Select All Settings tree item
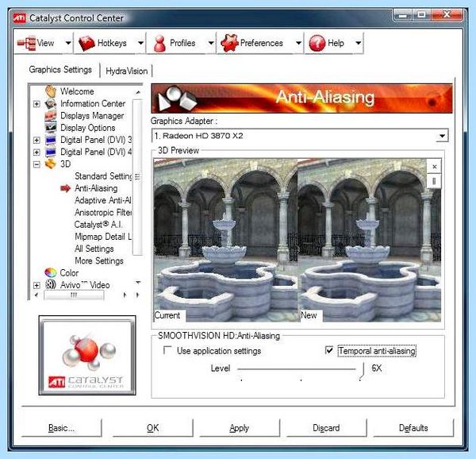 (94, 249)
